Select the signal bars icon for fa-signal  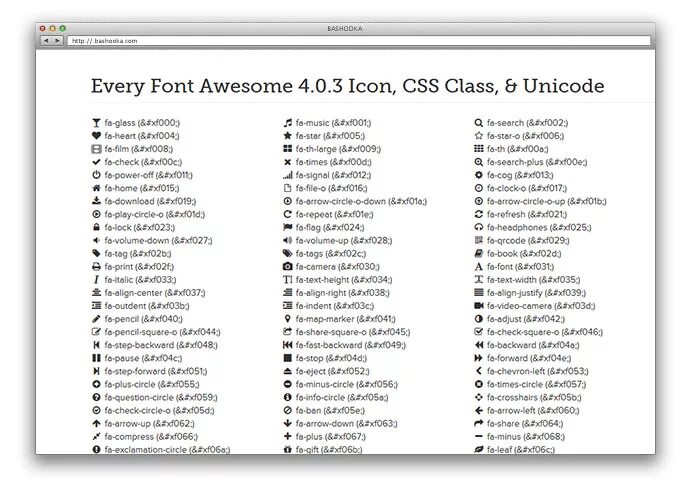287,175
